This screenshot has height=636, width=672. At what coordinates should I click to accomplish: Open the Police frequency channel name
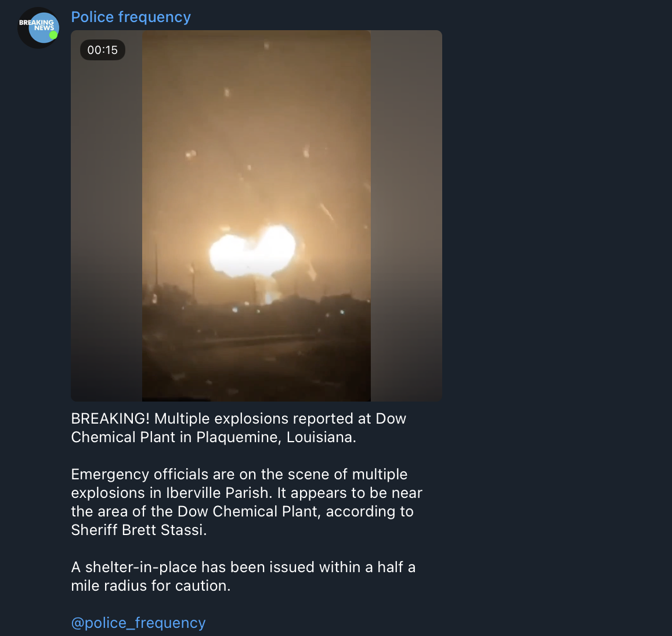[131, 17]
